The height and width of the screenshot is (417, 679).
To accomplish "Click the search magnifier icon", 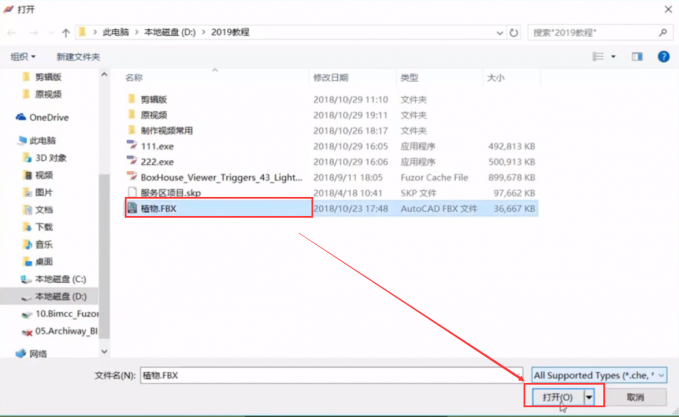I will (663, 32).
